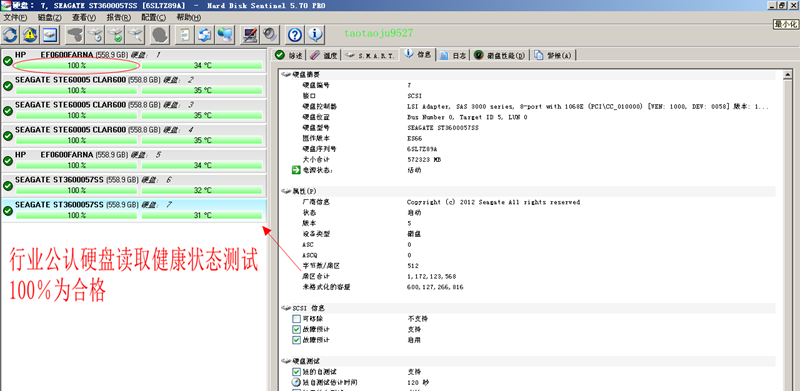Screen dimensions: 800x391
Task: Switch to the 警报(A) alerts tab
Action: tap(553, 55)
